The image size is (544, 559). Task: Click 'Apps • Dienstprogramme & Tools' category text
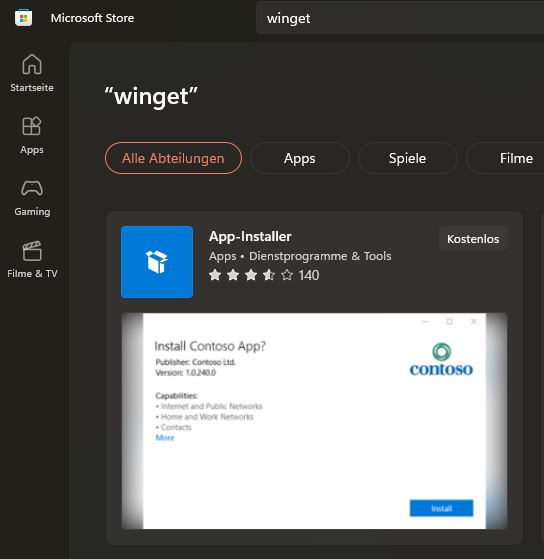click(300, 256)
